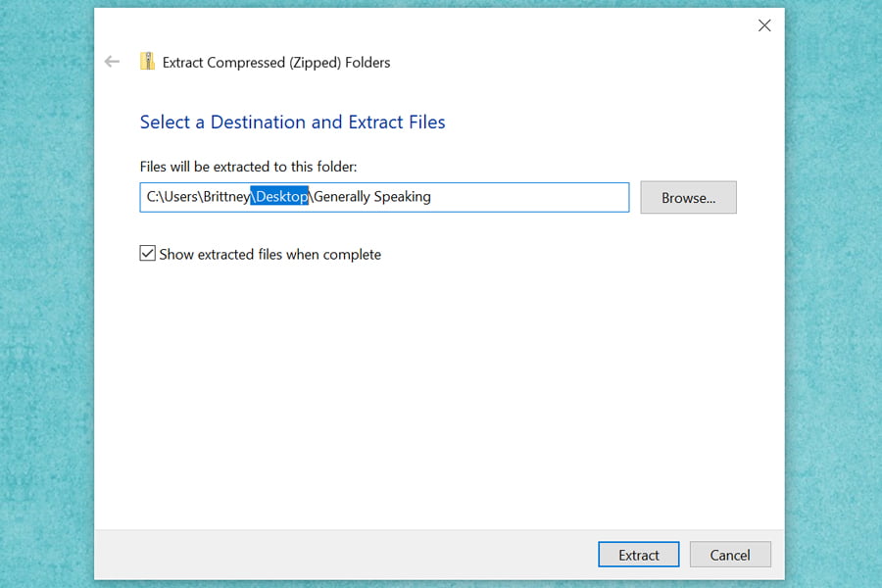Viewport: 882px width, 588px height.
Task: Open the Browse... folder picker
Action: point(688,198)
